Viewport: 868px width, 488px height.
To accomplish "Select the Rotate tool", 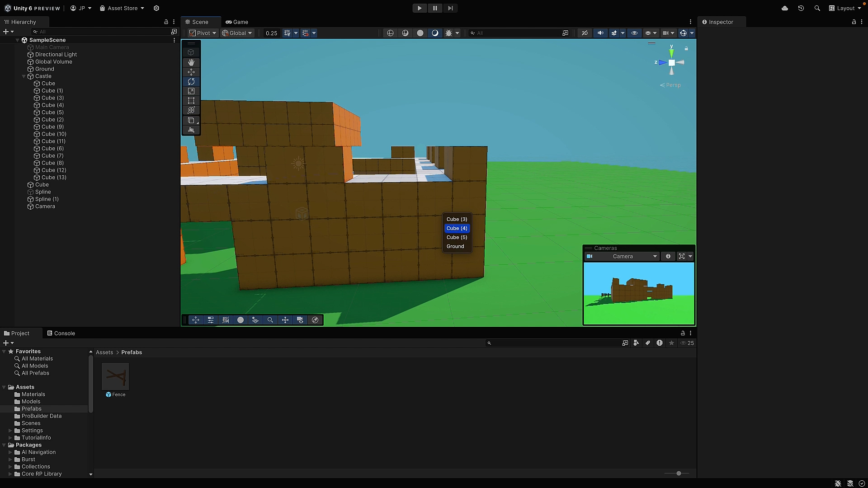I will tap(191, 82).
